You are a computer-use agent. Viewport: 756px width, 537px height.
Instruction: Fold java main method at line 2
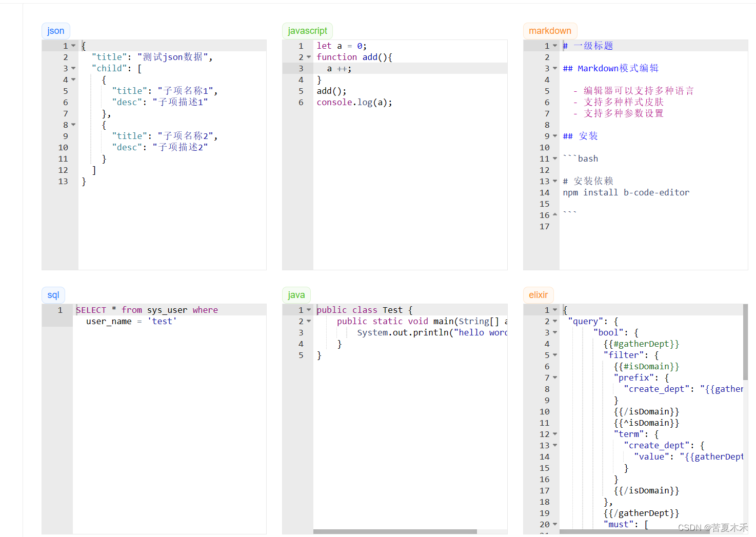pos(309,321)
